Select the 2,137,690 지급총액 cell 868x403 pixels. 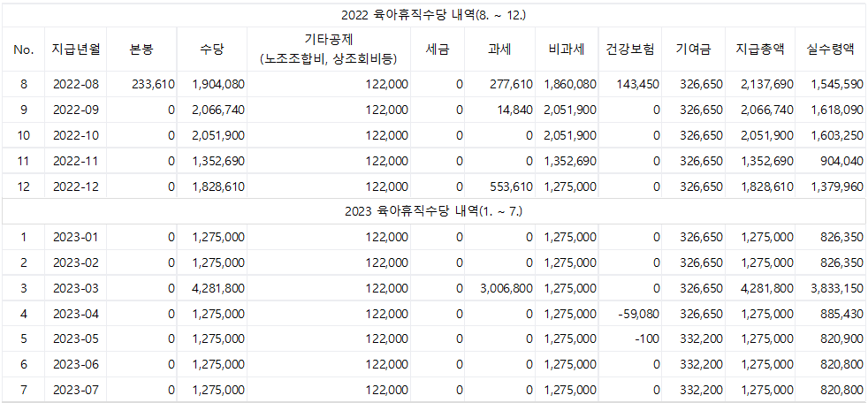point(760,85)
